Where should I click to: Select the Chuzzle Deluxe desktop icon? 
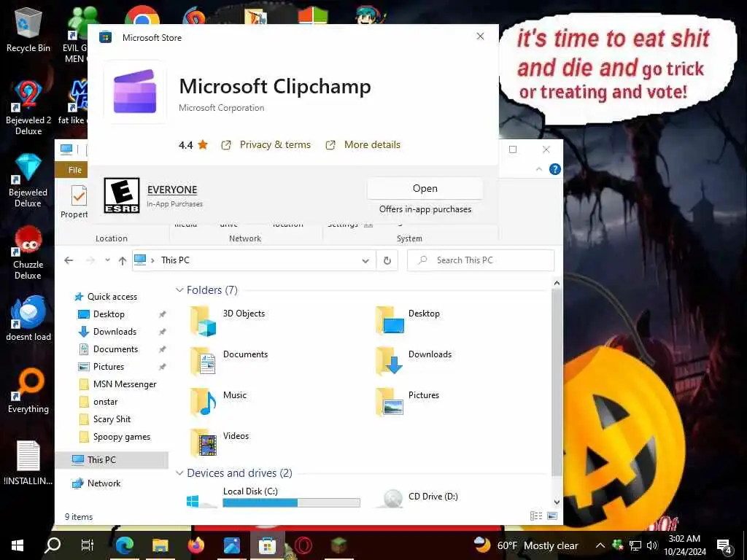(x=28, y=252)
